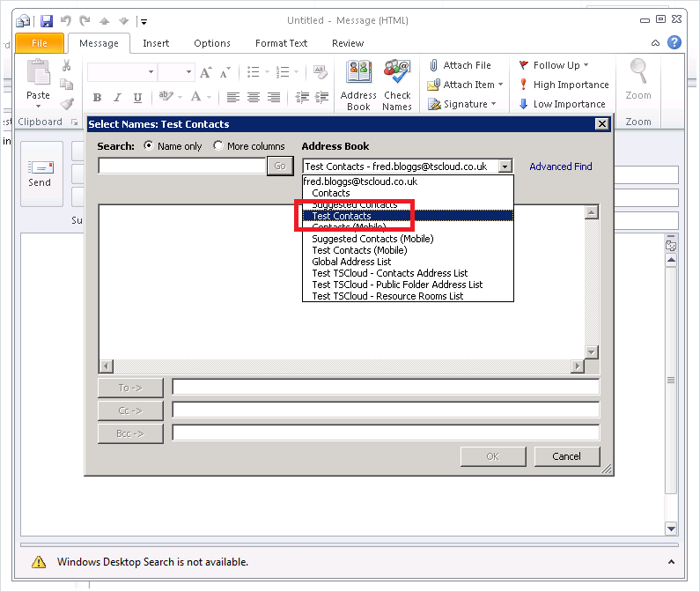Select Test Contacts (Mobile) entry
700x592 pixels.
tap(359, 250)
